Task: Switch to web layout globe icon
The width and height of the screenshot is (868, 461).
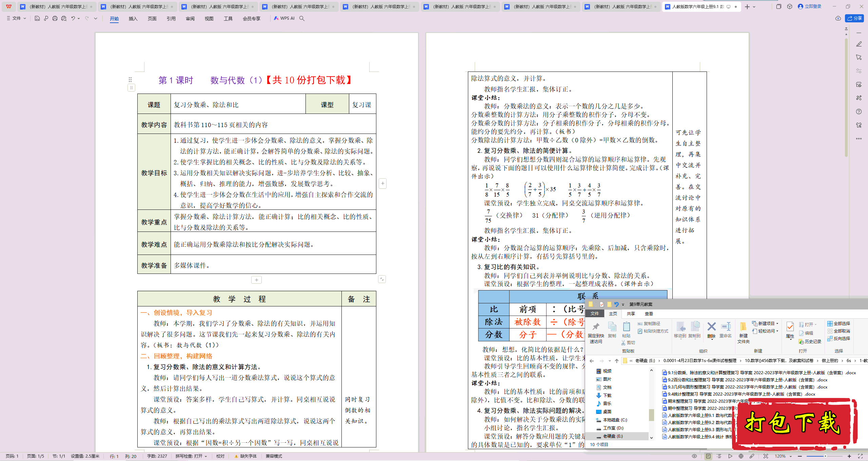Action: 741,456
